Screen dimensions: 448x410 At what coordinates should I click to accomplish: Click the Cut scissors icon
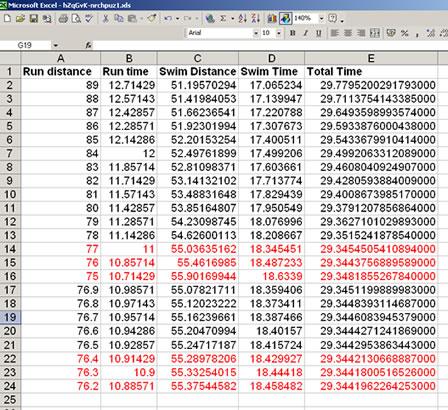tap(106, 18)
